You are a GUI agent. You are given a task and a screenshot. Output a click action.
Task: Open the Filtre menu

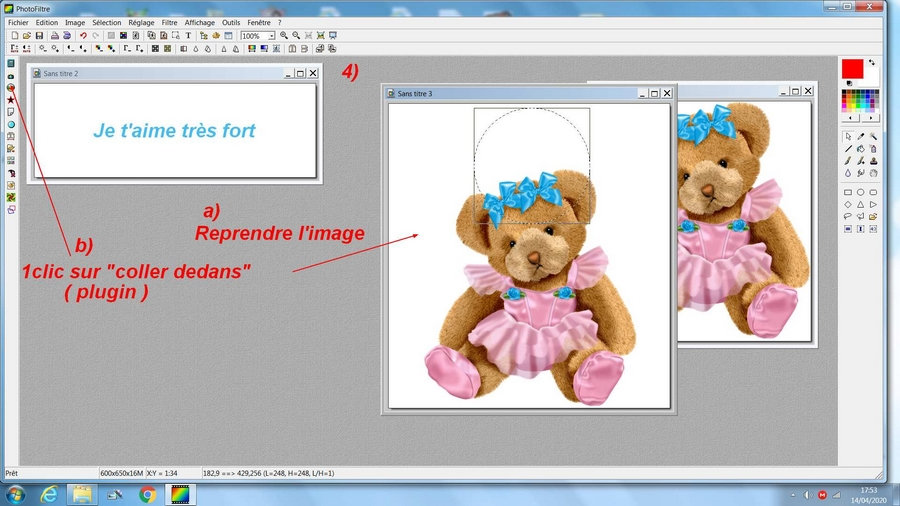click(169, 22)
